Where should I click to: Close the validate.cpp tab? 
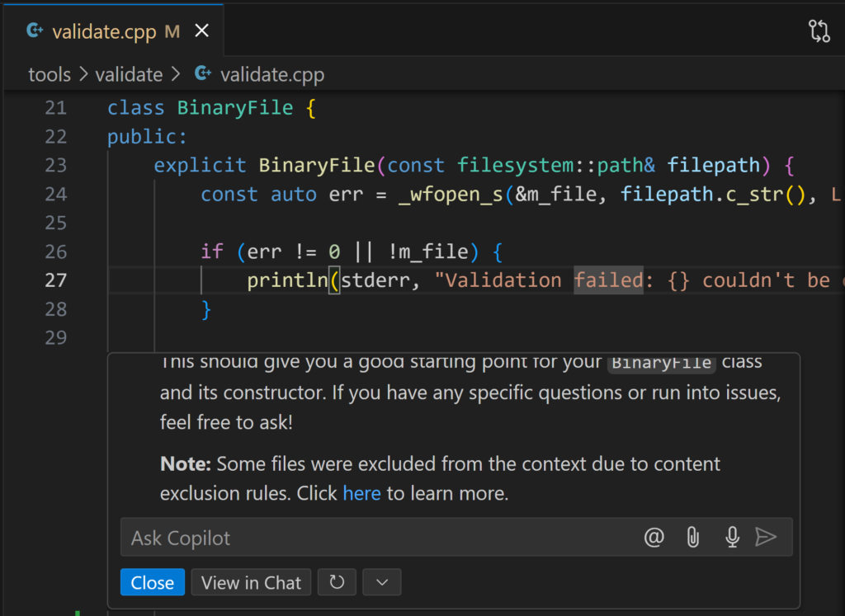[202, 30]
